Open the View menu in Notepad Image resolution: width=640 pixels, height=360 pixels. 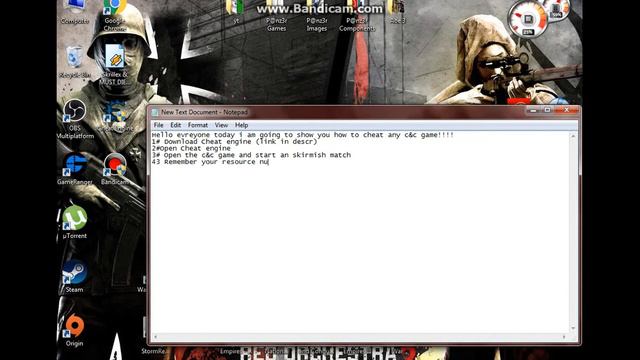click(x=221, y=125)
